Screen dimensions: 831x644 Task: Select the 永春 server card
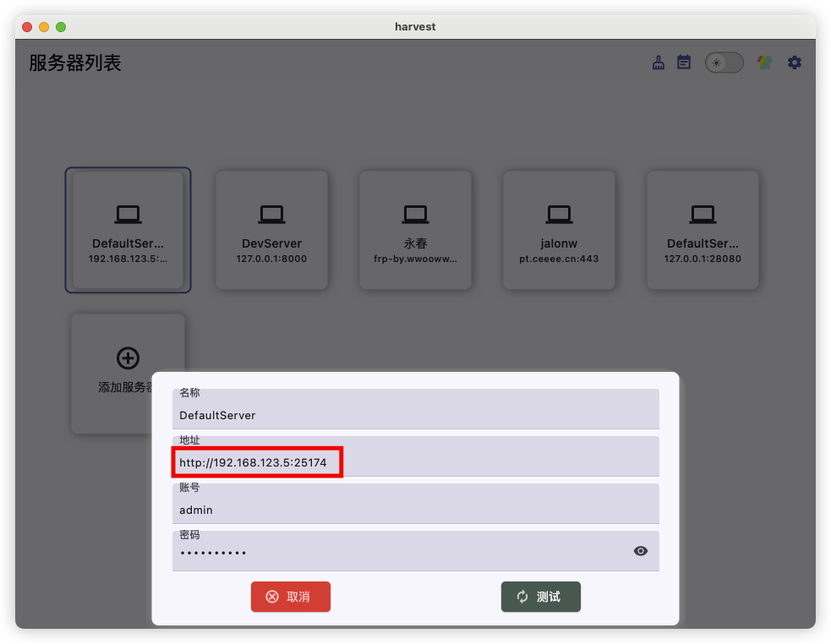coord(415,230)
